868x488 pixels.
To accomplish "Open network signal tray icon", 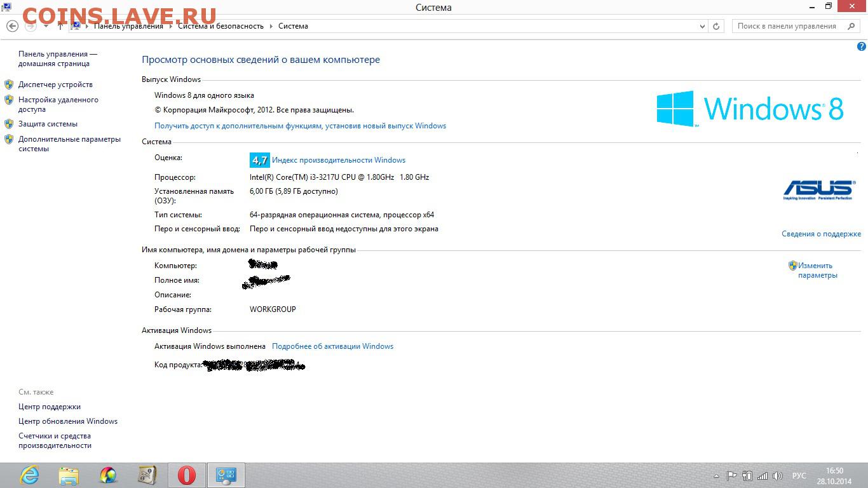I will click(x=763, y=476).
